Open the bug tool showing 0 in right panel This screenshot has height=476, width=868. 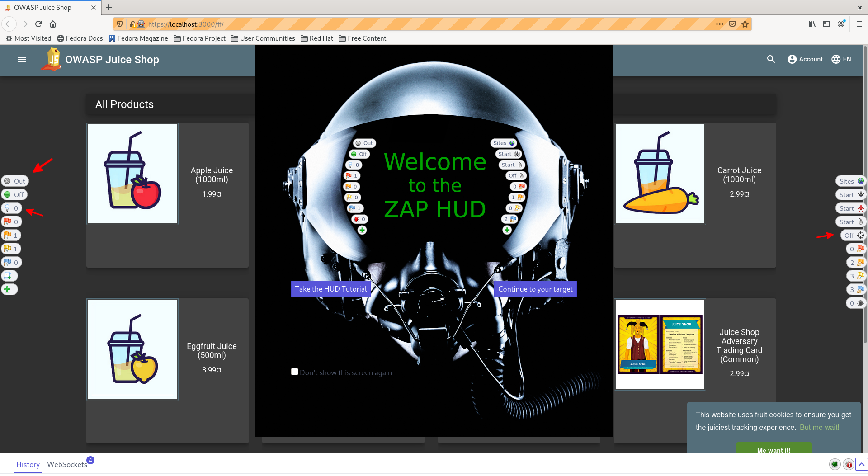[856, 303]
